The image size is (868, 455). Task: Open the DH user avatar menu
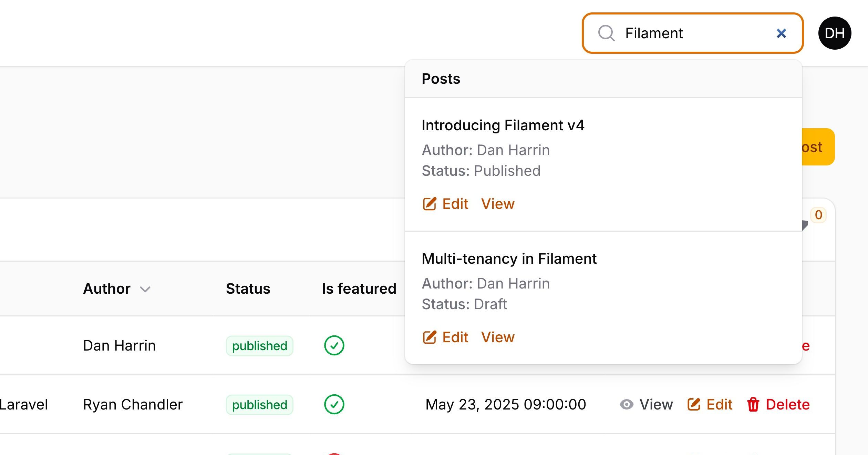(835, 33)
